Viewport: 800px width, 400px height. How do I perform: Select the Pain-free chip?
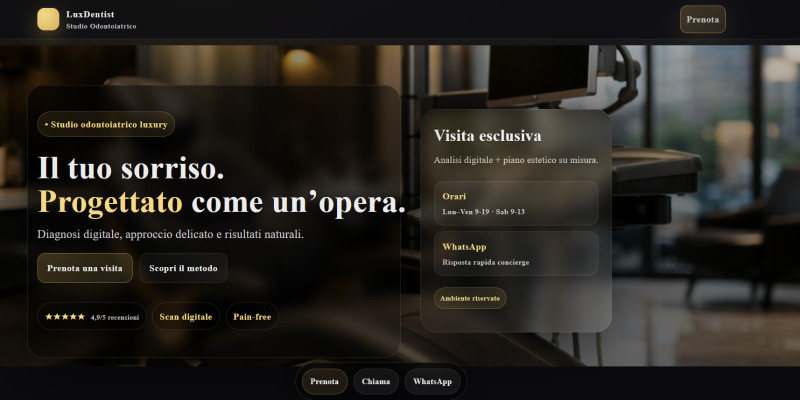252,316
